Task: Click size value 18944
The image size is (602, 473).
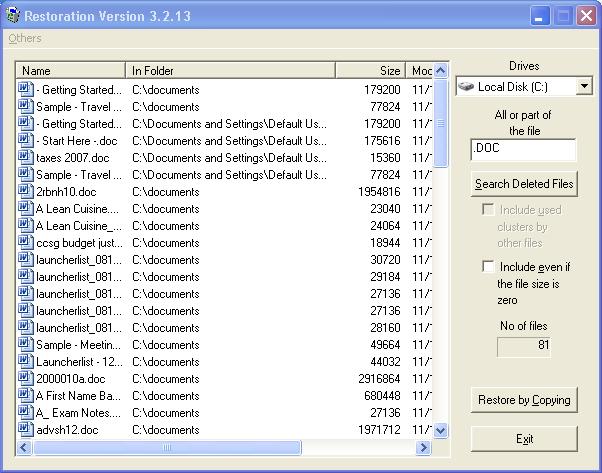Action: [x=385, y=243]
